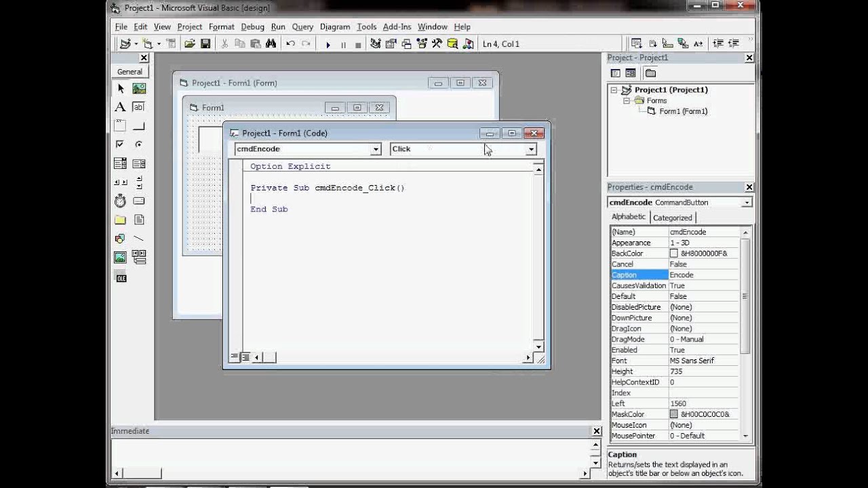Open the Debug menu
Image resolution: width=868 pixels, height=488 pixels.
click(252, 26)
